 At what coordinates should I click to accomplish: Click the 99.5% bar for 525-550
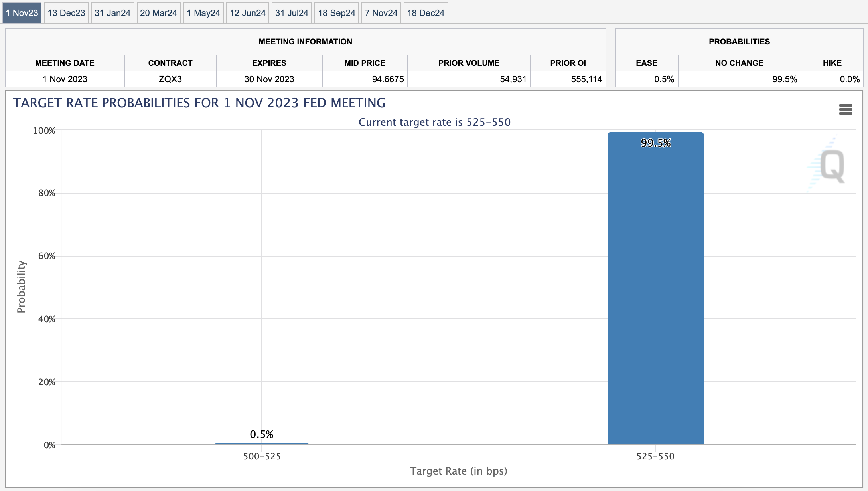click(x=655, y=287)
